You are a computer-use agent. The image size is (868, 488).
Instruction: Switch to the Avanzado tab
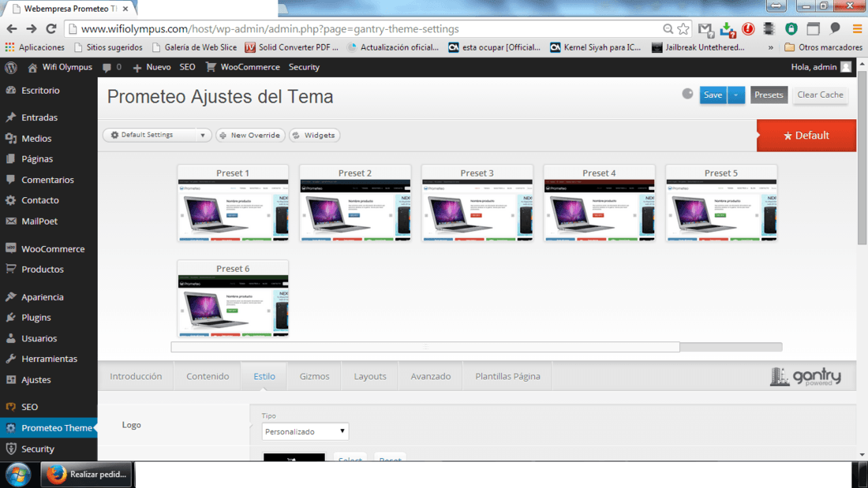pos(431,376)
